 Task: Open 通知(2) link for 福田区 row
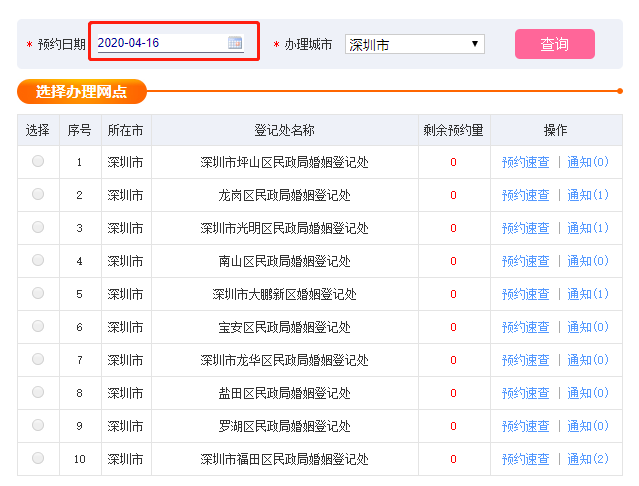pos(588,459)
